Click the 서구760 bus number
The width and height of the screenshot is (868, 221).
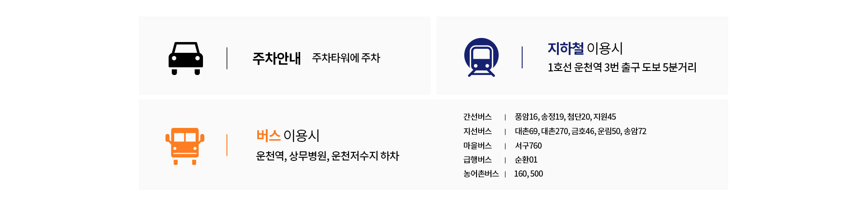click(528, 146)
